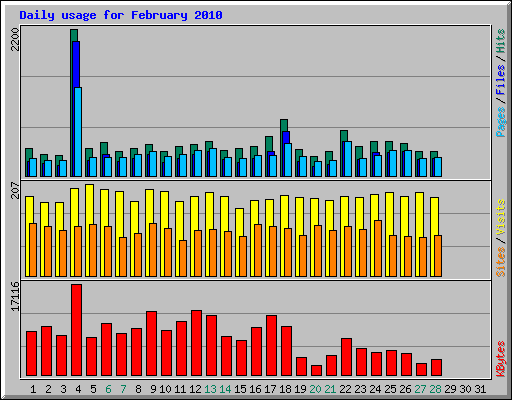The width and height of the screenshot is (512, 400).
Task: Click the yellow visits bar on day 15
Action: [x=239, y=222]
